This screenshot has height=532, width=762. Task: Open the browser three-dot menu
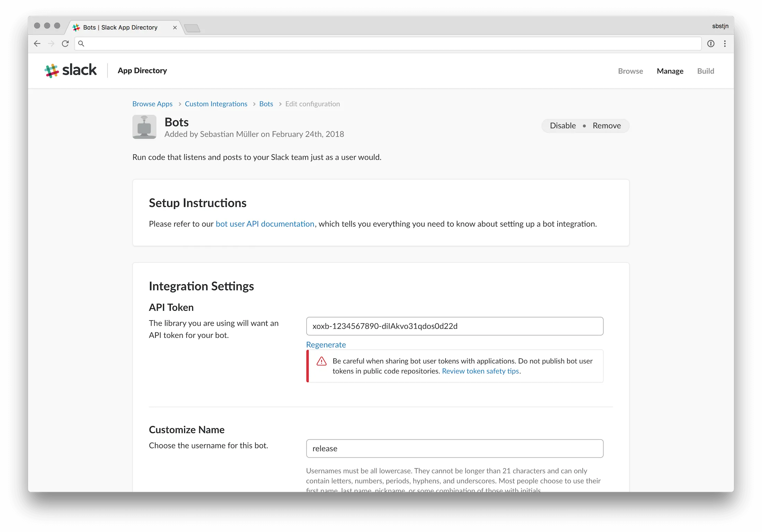pos(725,44)
